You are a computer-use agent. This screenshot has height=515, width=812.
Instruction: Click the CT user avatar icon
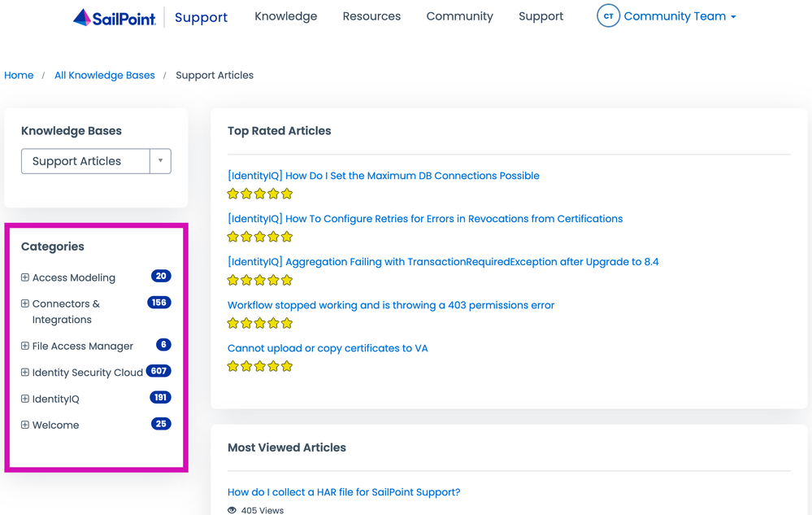click(608, 16)
